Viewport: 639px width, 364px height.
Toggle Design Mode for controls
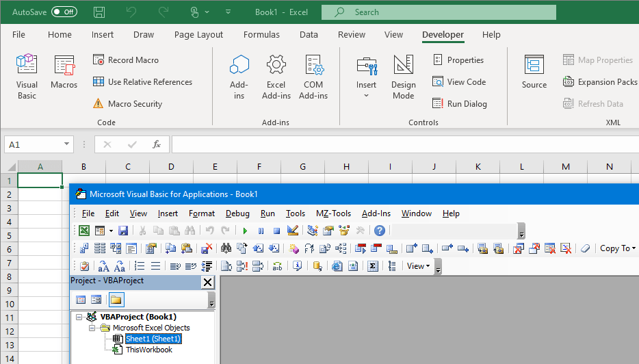coord(404,77)
